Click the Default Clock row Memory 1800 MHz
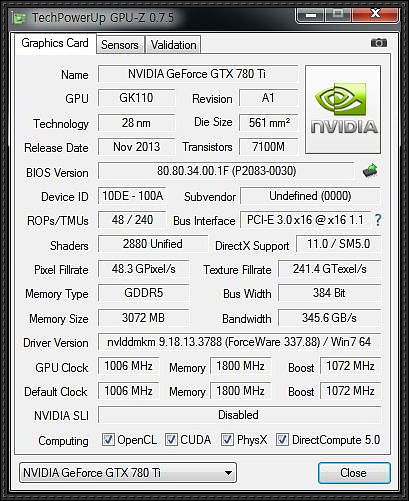Image resolution: width=409 pixels, height=501 pixels. 240,391
